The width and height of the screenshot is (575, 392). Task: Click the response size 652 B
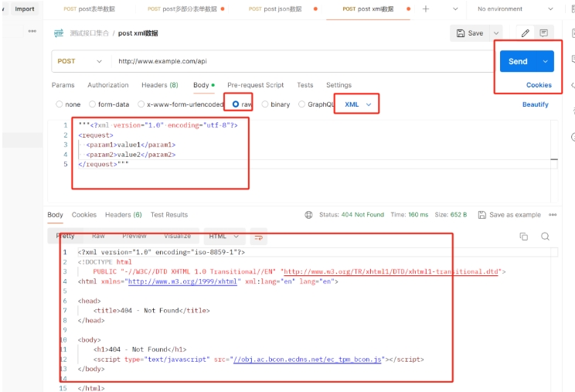458,214
